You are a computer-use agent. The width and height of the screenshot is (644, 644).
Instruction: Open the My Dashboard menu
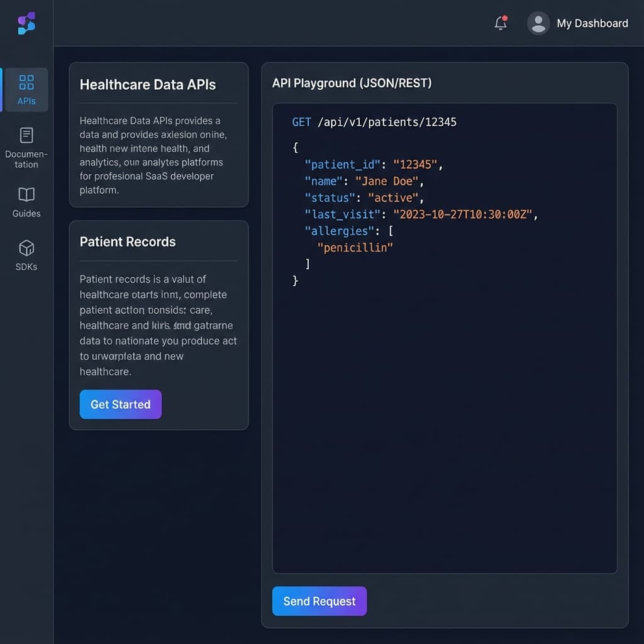click(x=592, y=23)
